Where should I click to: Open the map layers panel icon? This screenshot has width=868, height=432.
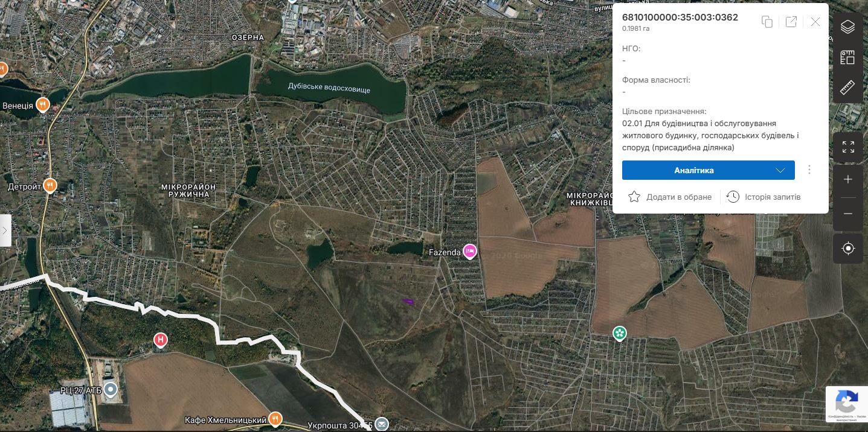(848, 27)
